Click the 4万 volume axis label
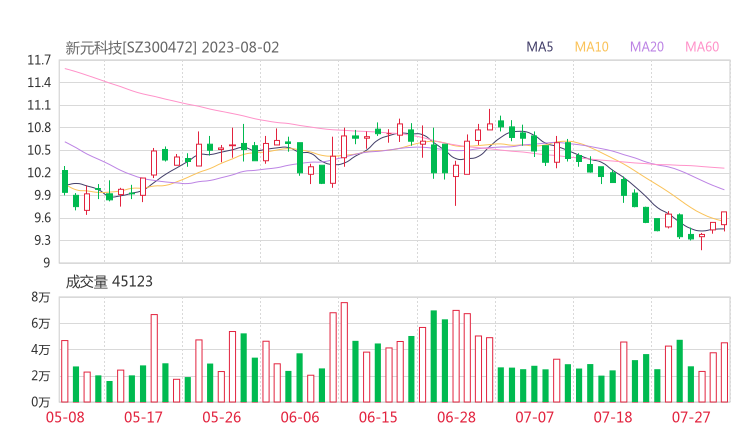 tap(41, 350)
